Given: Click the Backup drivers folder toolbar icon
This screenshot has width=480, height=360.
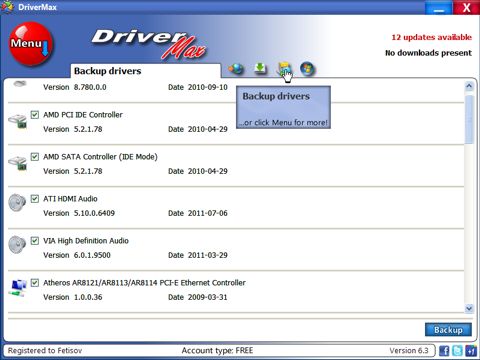Looking at the screenshot, I should click(x=284, y=69).
